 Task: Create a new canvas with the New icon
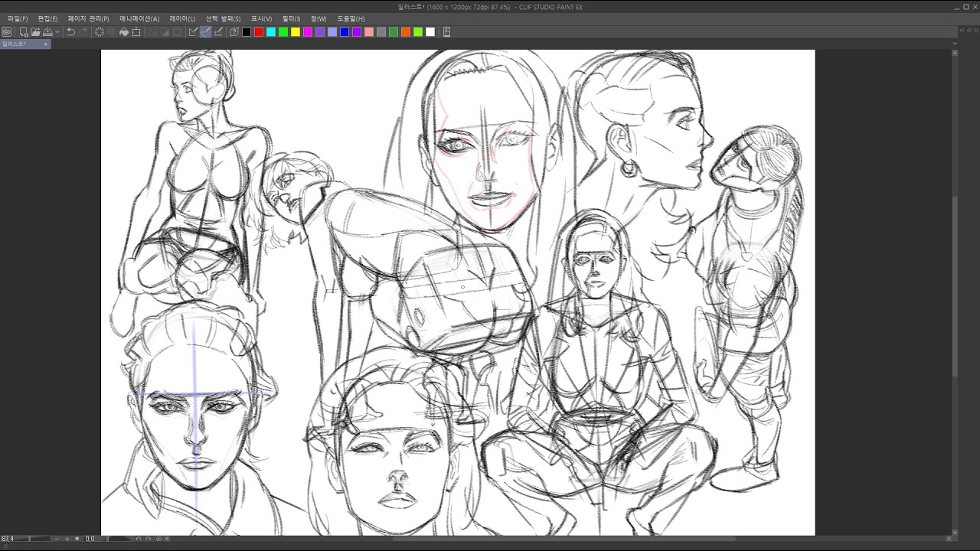click(x=24, y=32)
